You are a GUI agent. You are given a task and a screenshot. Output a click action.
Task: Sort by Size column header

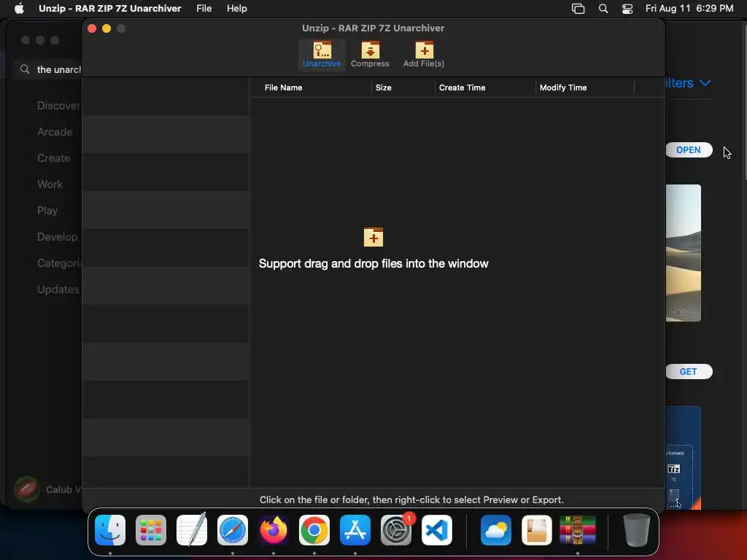[384, 87]
